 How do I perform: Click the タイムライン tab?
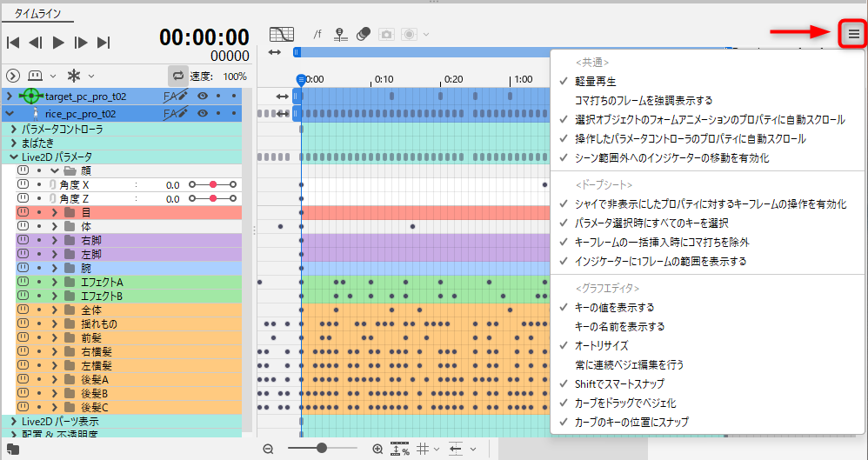37,14
